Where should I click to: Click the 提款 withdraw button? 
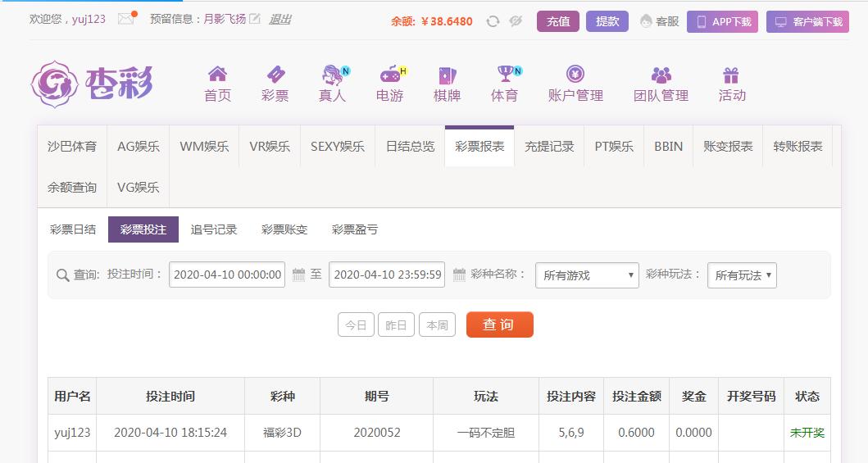pos(607,21)
